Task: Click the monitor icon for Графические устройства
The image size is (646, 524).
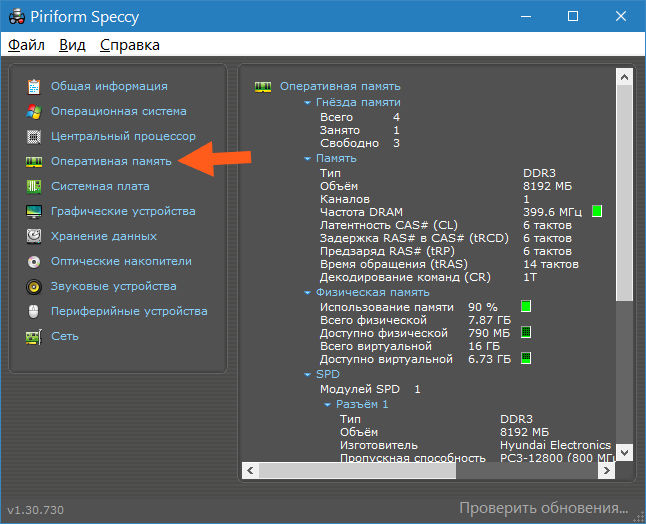Action: [34, 212]
